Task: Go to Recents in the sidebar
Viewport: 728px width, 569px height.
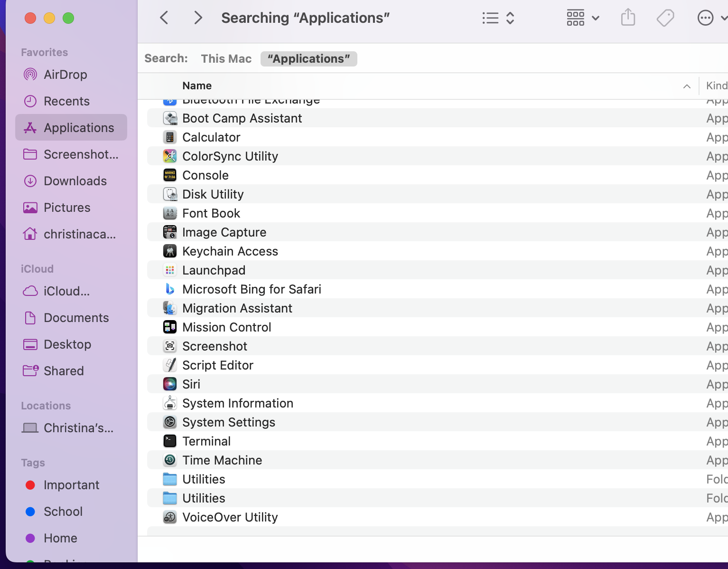Action: coord(66,101)
